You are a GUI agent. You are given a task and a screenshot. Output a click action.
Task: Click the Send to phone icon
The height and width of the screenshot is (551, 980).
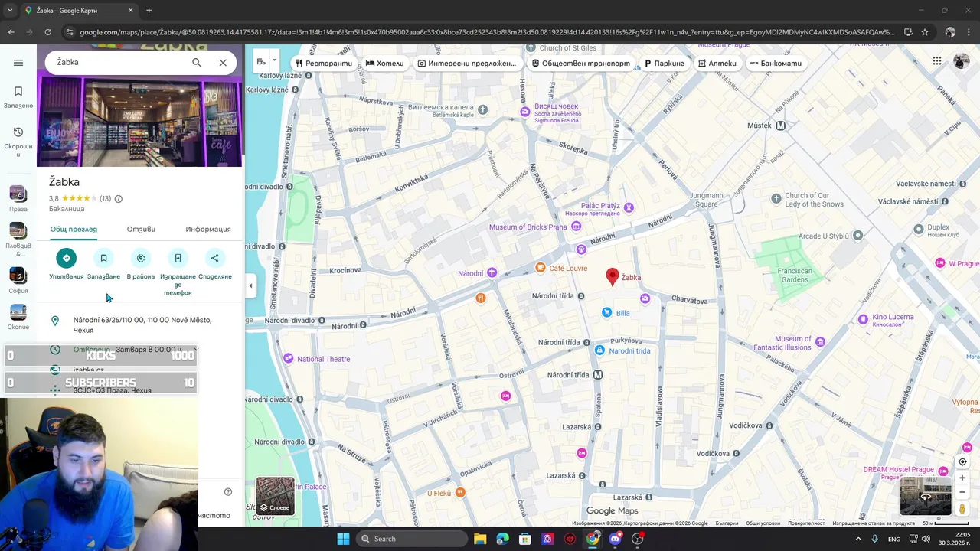[x=178, y=259]
